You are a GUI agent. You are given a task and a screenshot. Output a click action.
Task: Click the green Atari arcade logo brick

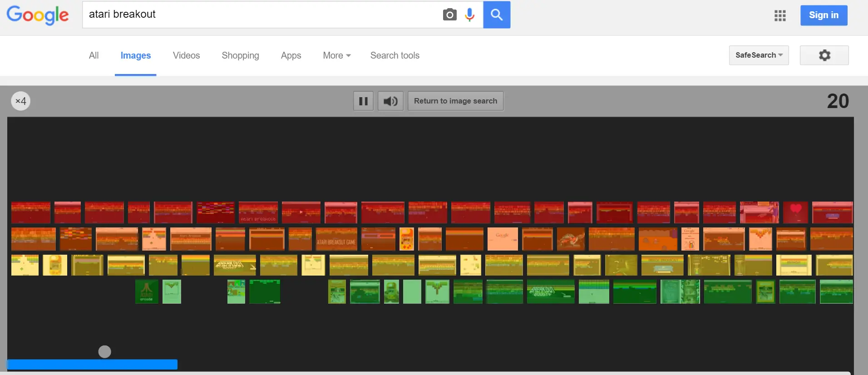(147, 291)
